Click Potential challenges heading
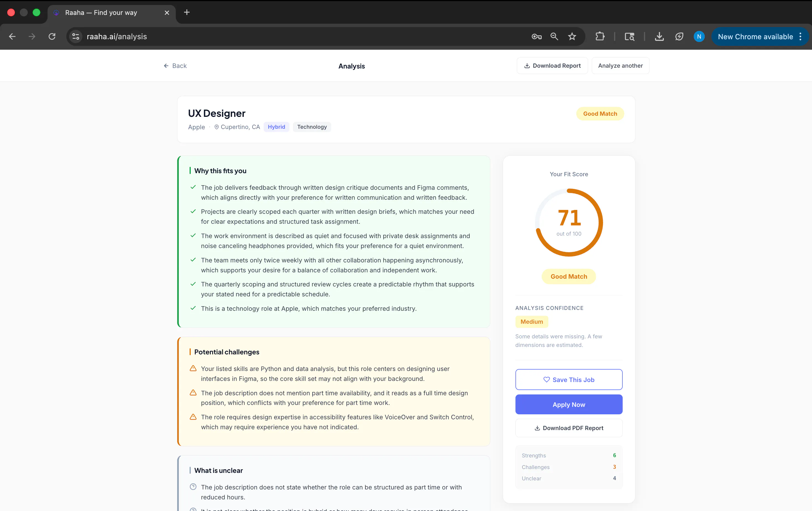 (227, 352)
